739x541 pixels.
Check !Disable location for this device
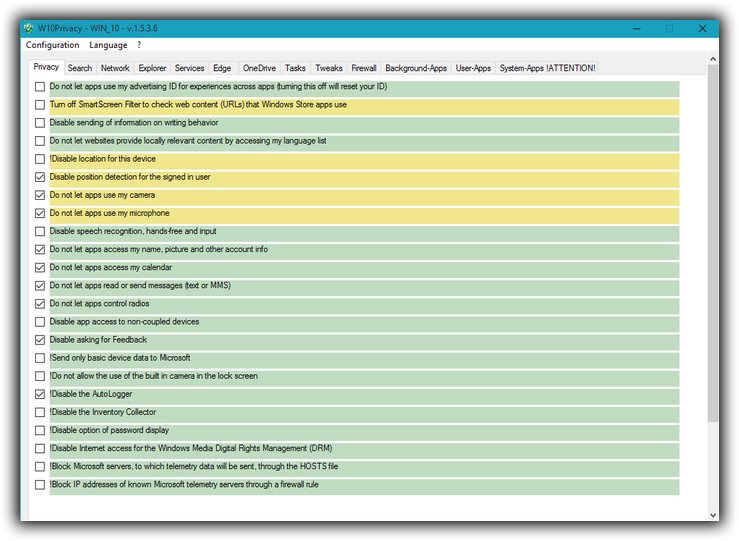coord(40,159)
